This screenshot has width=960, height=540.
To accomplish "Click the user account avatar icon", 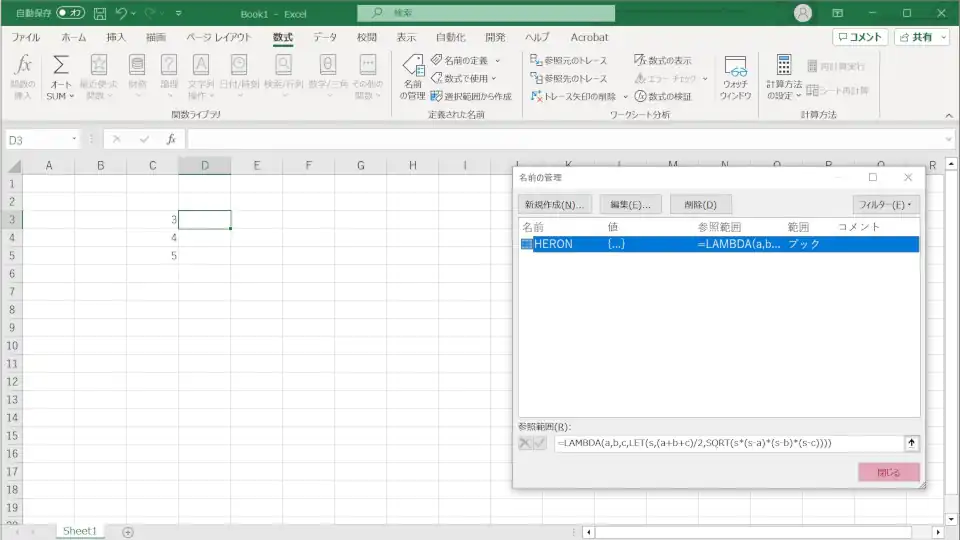I will point(803,13).
